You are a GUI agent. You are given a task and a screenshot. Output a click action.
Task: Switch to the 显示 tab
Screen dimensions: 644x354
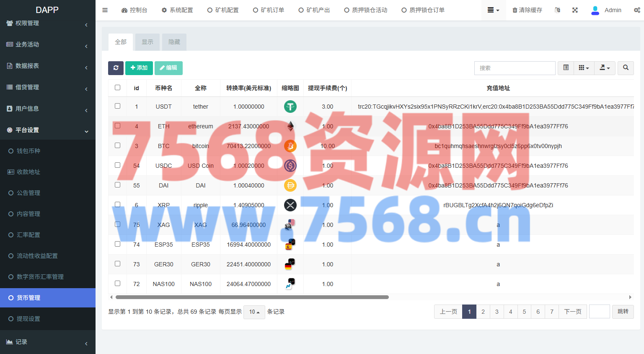click(147, 42)
